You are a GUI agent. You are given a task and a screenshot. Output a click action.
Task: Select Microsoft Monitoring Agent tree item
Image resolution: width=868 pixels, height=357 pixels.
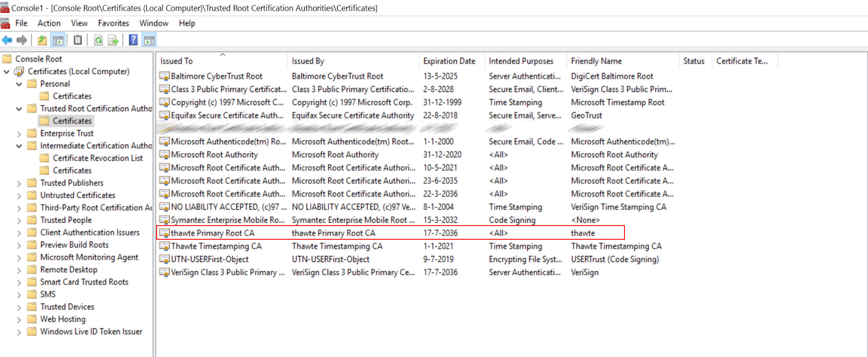[x=89, y=257]
